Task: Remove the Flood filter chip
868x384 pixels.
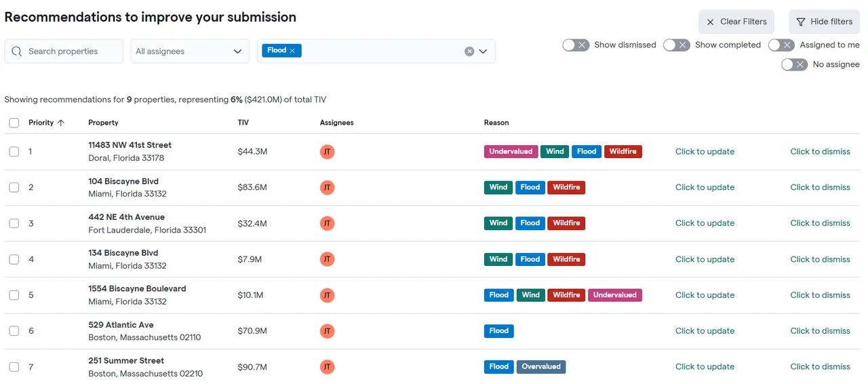Action: 292,51
